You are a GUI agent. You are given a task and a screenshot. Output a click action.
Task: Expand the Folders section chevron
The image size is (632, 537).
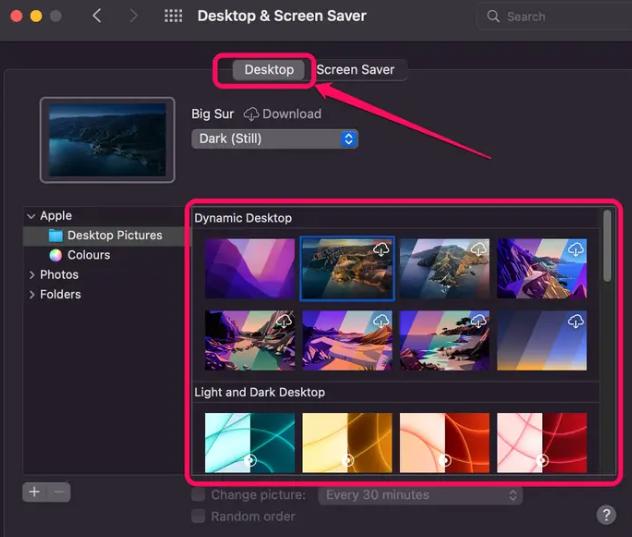[31, 295]
